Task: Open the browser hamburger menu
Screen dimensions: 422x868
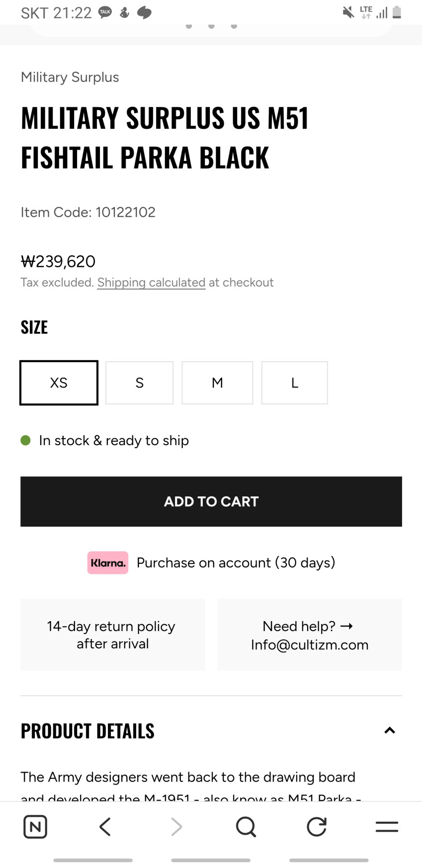Action: [387, 827]
